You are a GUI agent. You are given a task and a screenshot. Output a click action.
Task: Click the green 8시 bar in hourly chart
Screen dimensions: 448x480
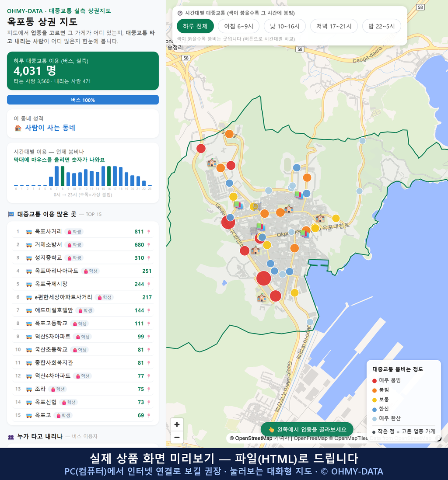click(63, 176)
